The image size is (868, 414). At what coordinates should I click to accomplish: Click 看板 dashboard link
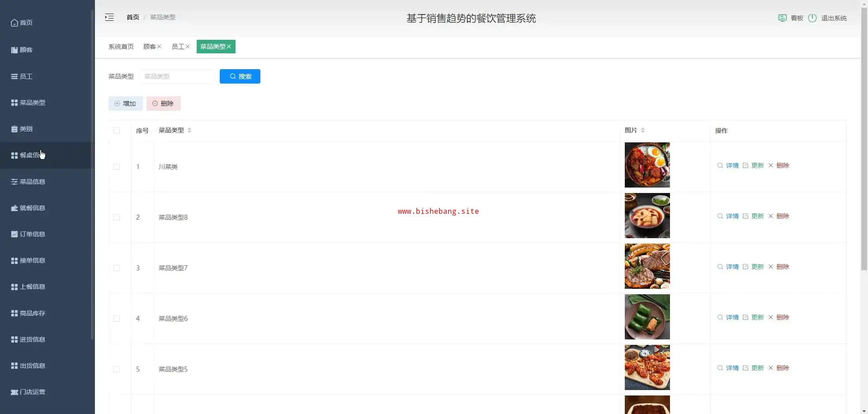pyautogui.click(x=797, y=18)
